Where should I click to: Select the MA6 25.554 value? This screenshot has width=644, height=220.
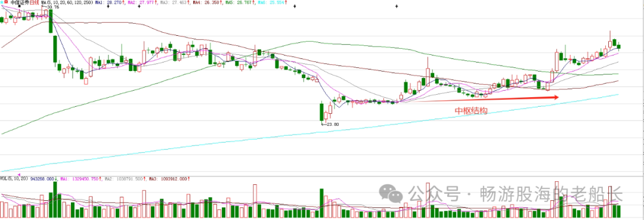click(277, 2)
